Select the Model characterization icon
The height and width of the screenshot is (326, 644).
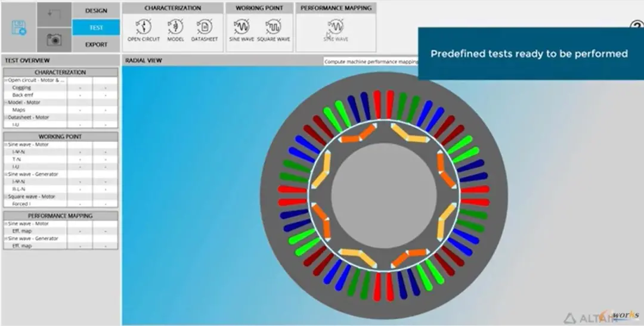click(x=176, y=30)
